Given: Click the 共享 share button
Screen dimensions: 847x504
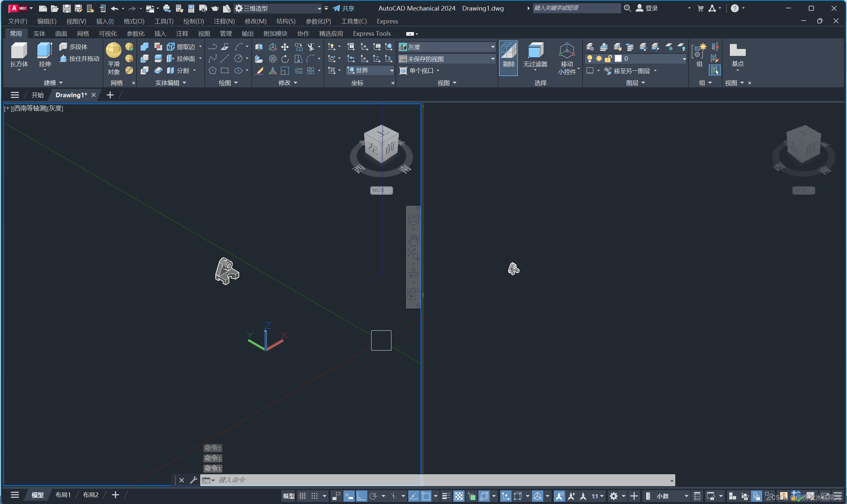Looking at the screenshot, I should (x=343, y=9).
